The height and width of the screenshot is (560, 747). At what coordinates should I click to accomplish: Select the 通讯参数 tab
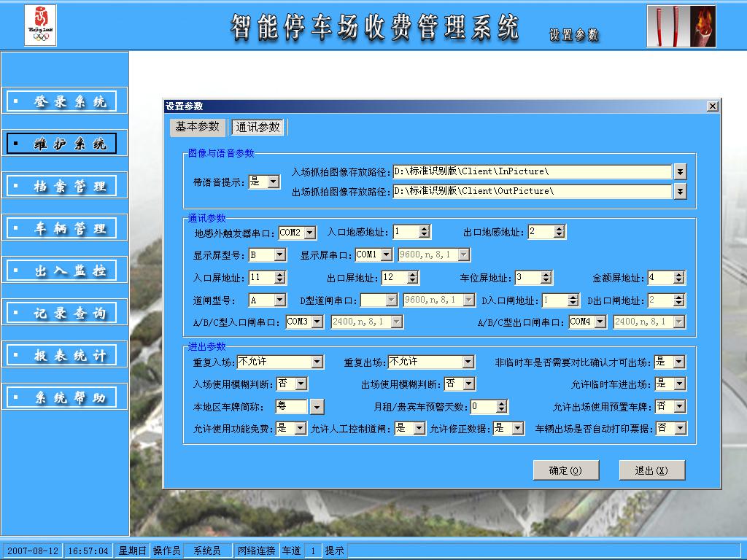[258, 127]
